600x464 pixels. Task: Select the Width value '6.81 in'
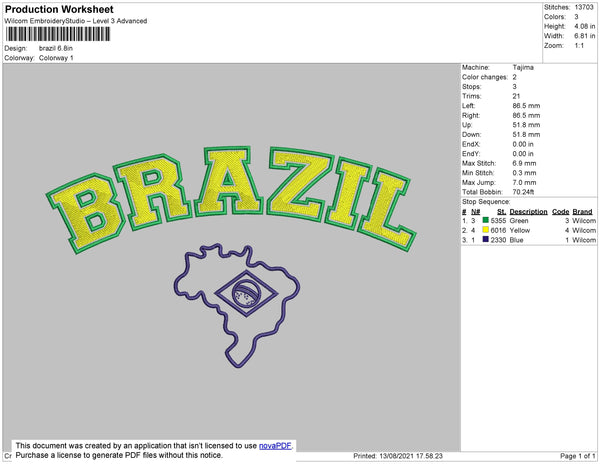pos(585,36)
